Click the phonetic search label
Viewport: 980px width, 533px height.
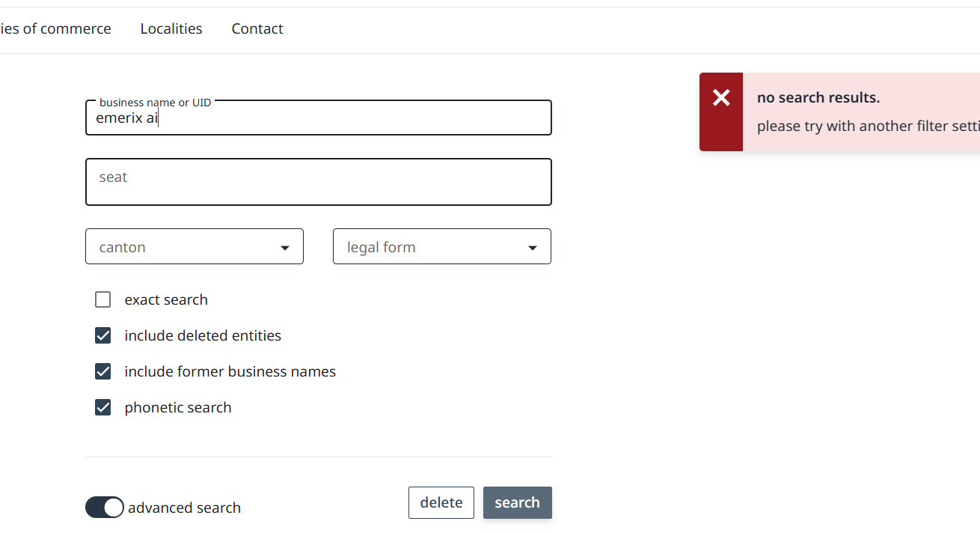pos(178,407)
